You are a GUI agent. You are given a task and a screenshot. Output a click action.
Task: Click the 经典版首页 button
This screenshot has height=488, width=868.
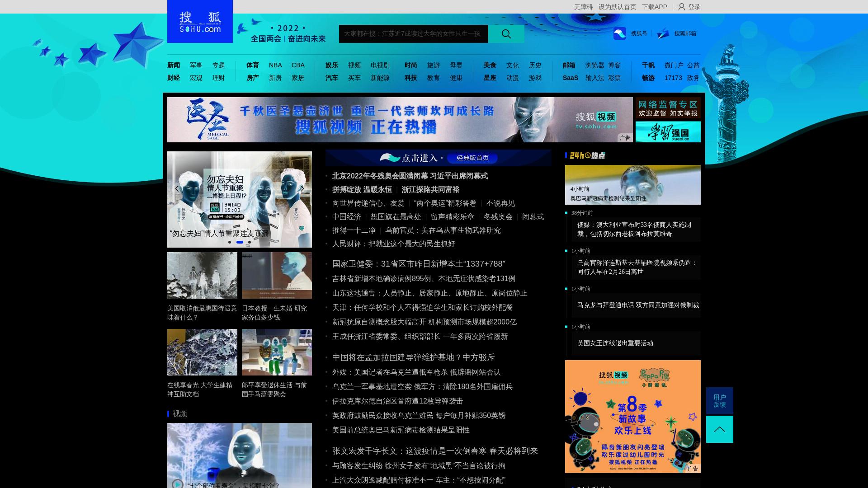pyautogui.click(x=472, y=158)
